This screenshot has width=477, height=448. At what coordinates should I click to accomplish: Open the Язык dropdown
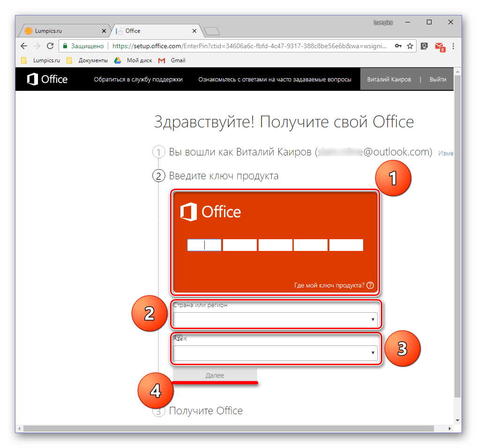(x=276, y=352)
